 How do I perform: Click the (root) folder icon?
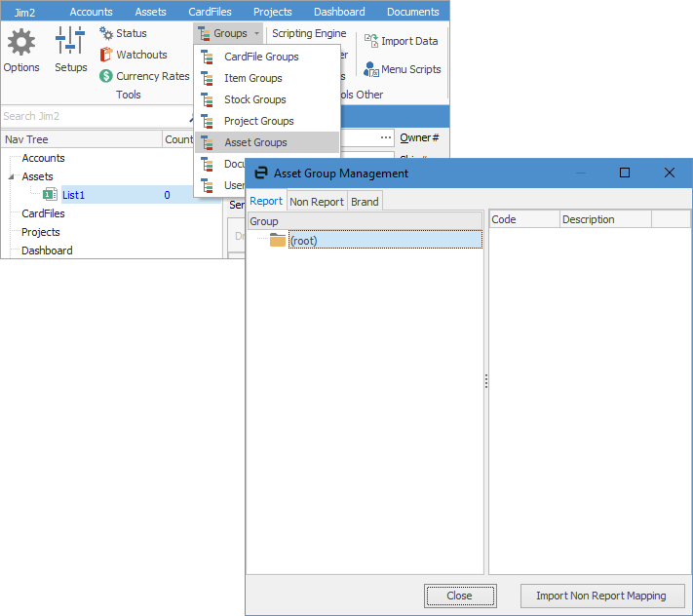(278, 240)
